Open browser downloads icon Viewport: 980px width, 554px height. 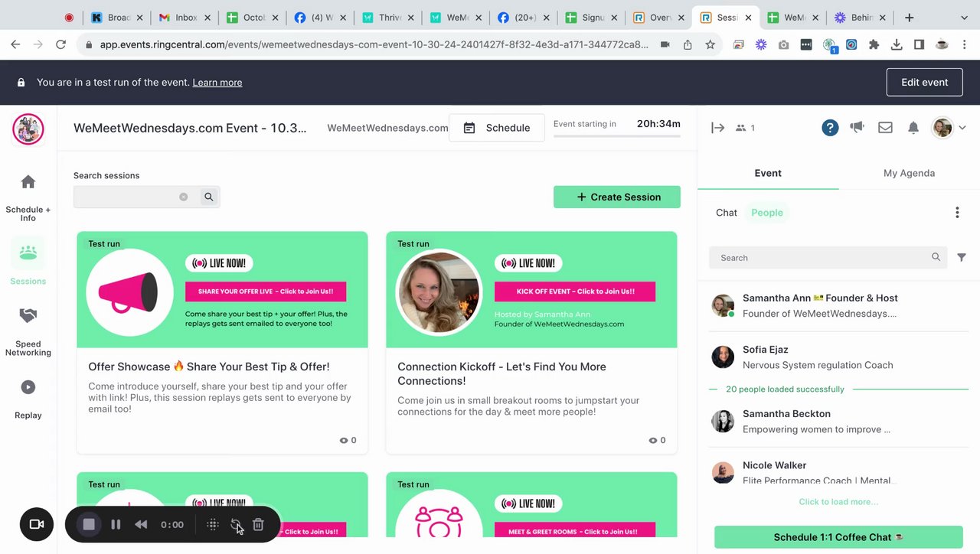tap(897, 45)
